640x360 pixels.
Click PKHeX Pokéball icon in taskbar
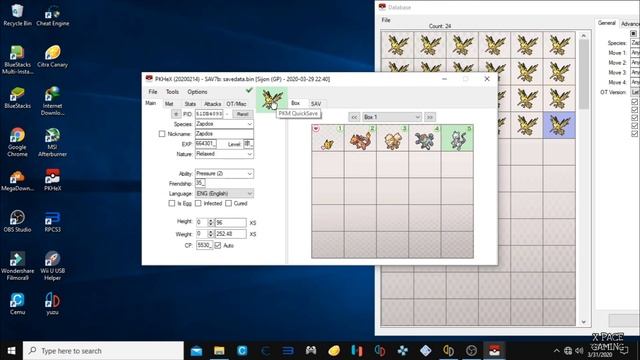[x=494, y=351]
